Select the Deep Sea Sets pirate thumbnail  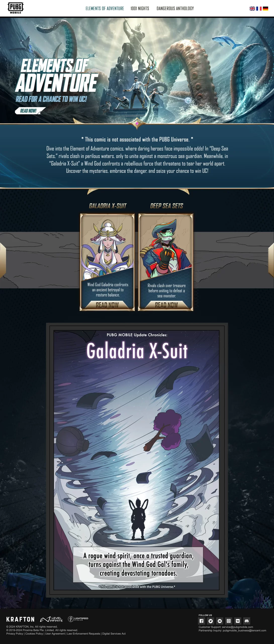click(x=166, y=262)
